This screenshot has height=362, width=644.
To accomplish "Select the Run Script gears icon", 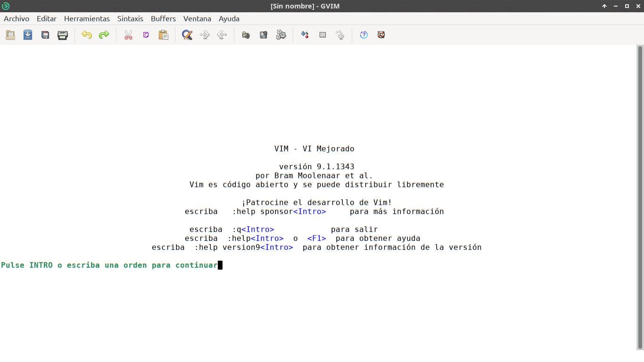I will [x=281, y=34].
